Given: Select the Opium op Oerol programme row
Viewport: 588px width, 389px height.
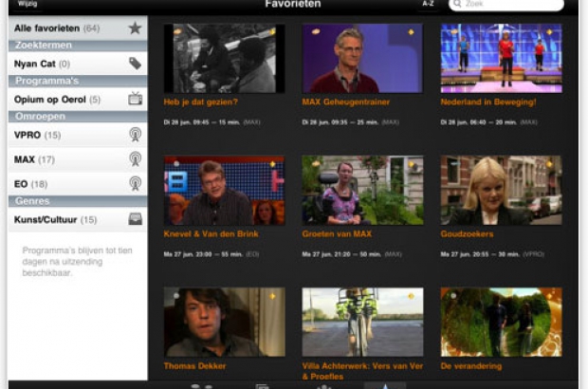Looking at the screenshot, I should tap(78, 99).
